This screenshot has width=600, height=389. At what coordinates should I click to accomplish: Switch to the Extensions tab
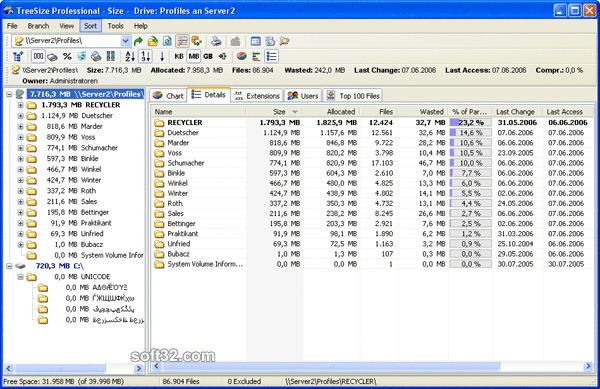[x=257, y=96]
